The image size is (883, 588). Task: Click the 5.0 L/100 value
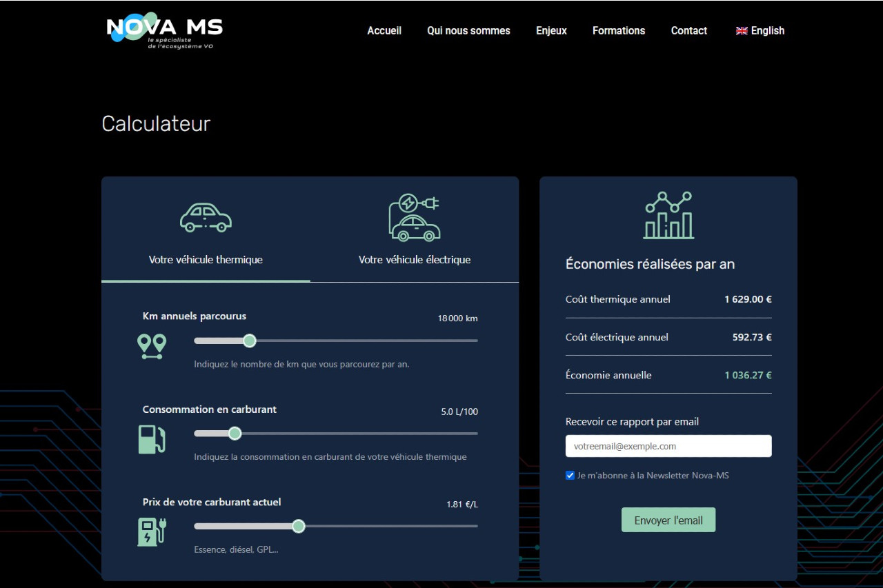pos(459,412)
